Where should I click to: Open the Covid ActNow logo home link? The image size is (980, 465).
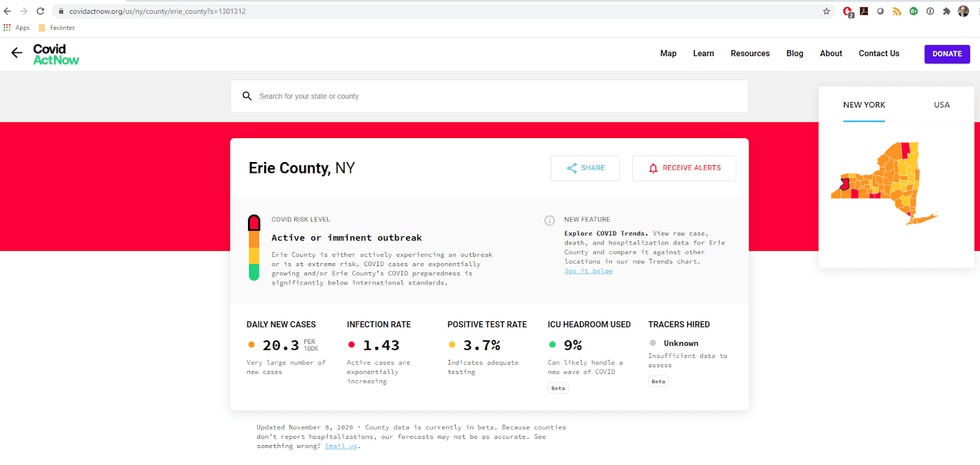56,54
